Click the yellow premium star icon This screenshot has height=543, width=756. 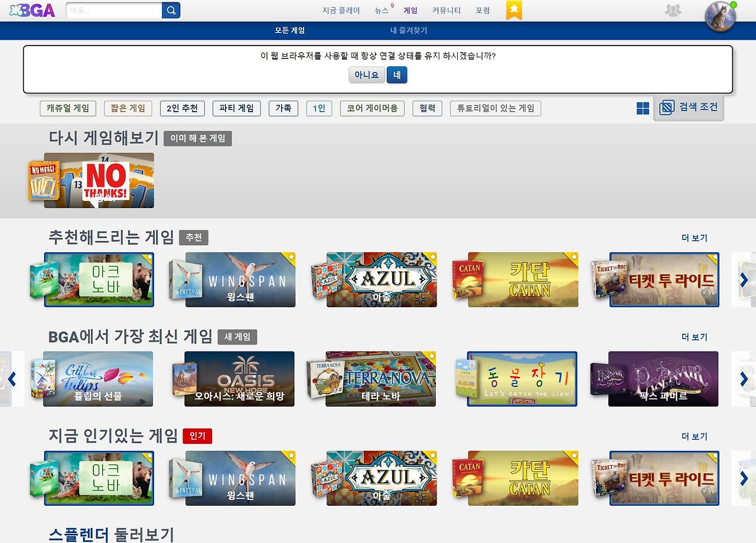click(513, 10)
